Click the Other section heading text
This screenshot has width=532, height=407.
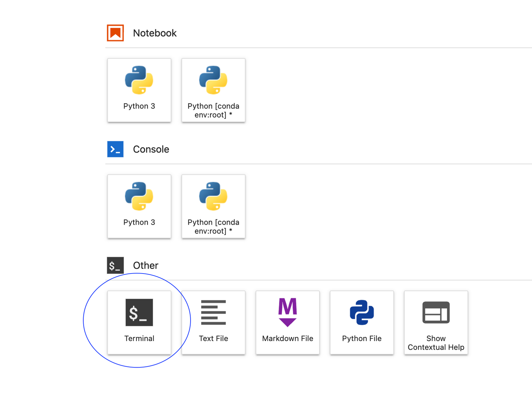pos(146,266)
